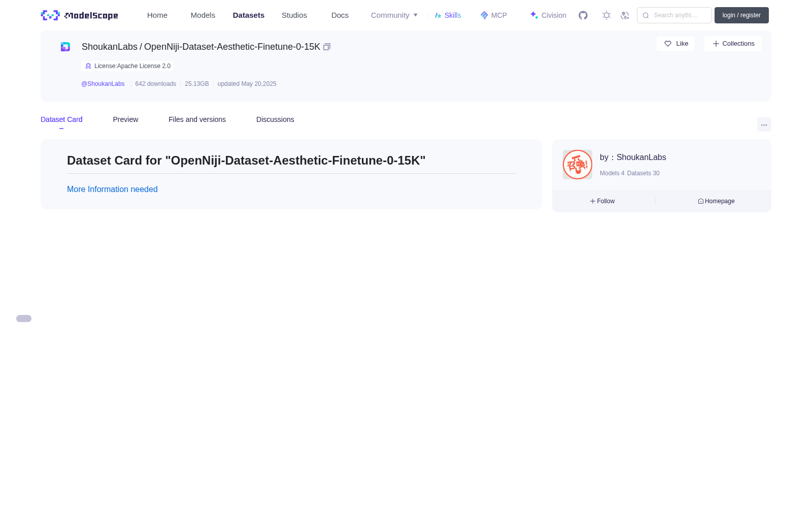This screenshot has height=508, width=812.
Task: Click the updated May 20,2025 text
Action: pyautogui.click(x=247, y=84)
